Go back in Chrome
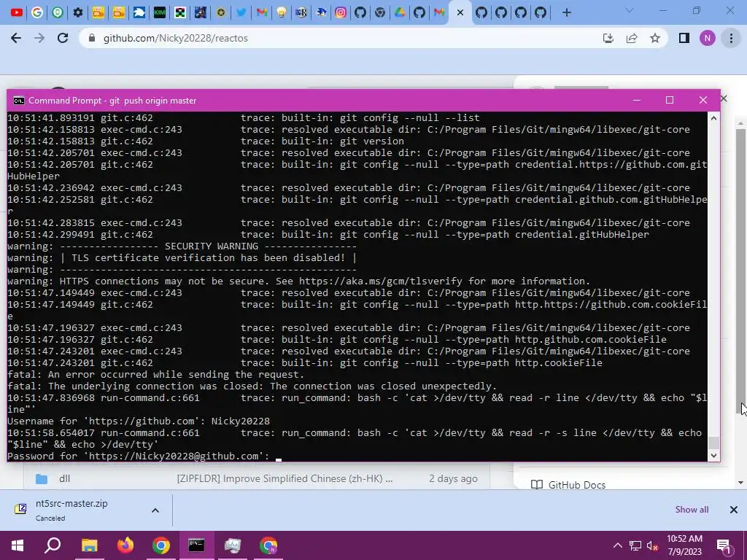 point(16,38)
